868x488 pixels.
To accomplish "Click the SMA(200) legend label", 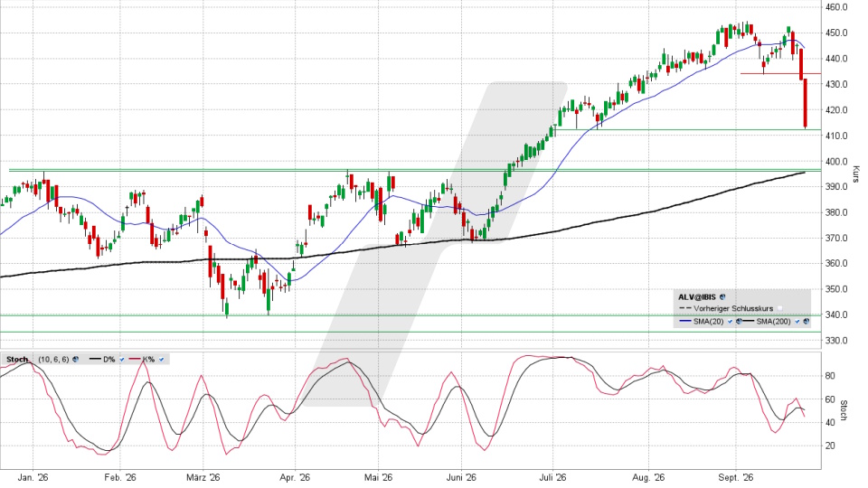I will [x=773, y=322].
